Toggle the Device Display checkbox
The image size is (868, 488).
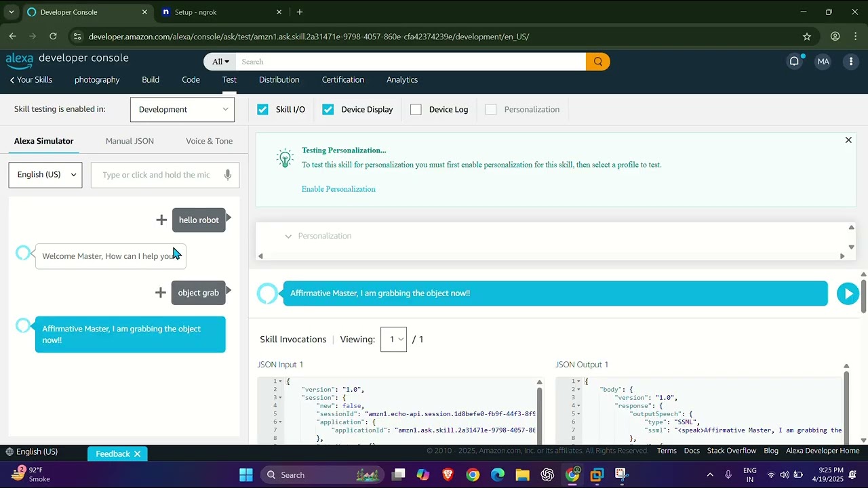[328, 109]
